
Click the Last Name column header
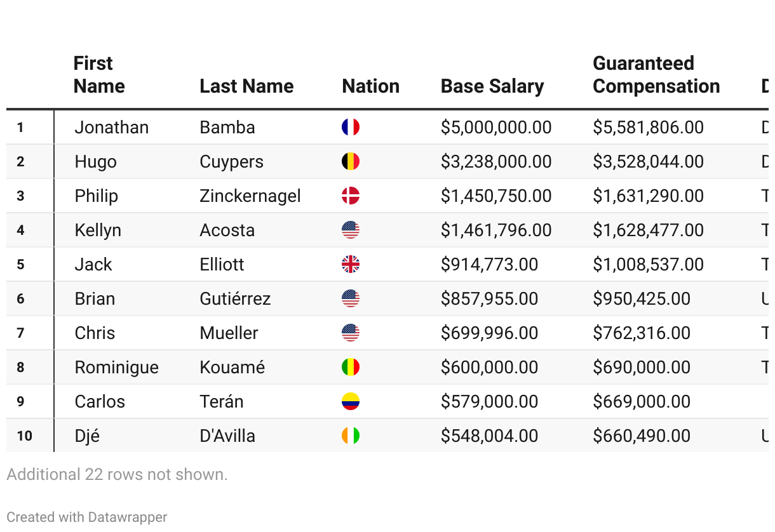(x=246, y=86)
